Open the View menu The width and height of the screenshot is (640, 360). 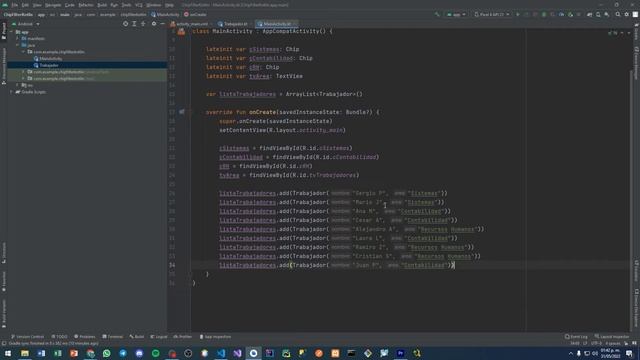(37, 5)
